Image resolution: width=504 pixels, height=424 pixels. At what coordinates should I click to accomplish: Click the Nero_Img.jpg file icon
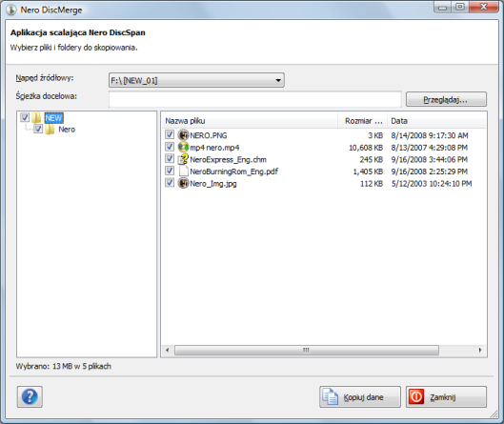pyautogui.click(x=183, y=183)
